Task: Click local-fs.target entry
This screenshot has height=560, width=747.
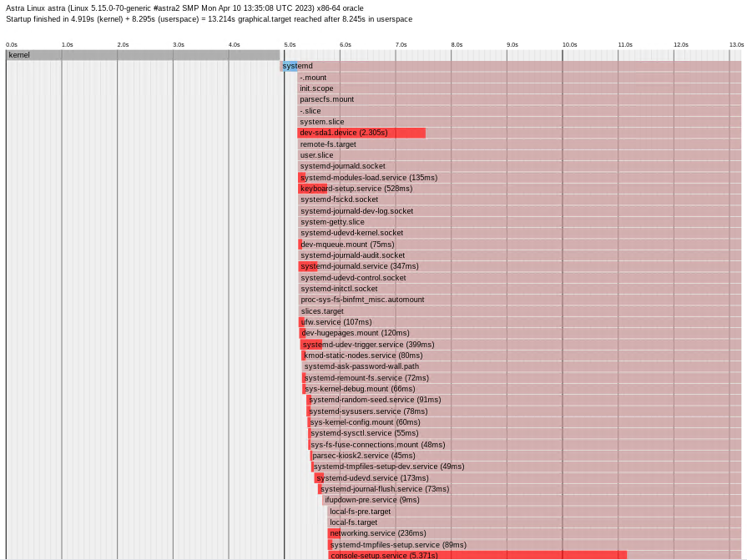Action: tap(354, 522)
